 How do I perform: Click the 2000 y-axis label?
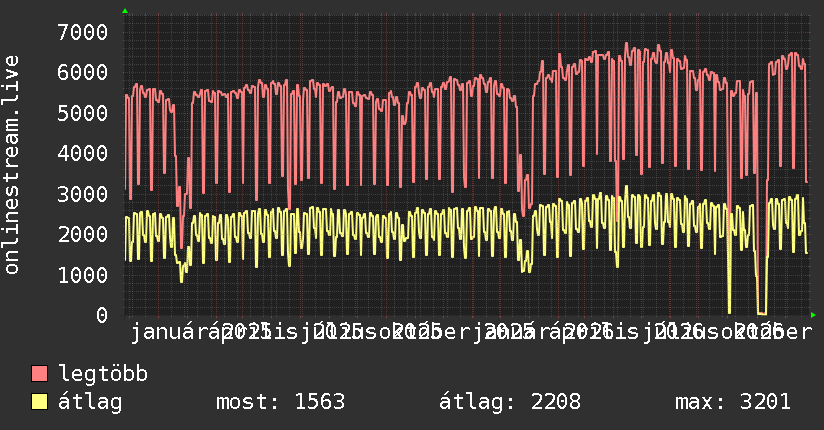83,234
